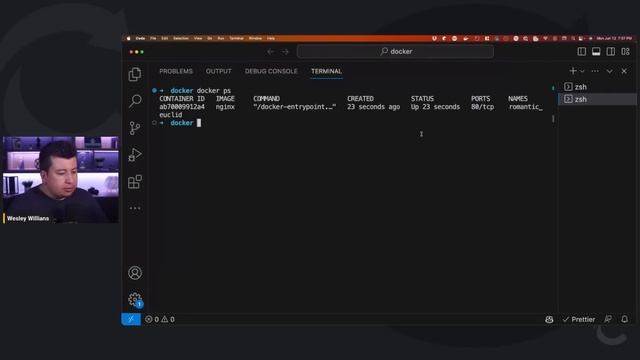This screenshot has height=360, width=640.
Task: Toggle the primary side bar layout icon
Action: click(582, 51)
